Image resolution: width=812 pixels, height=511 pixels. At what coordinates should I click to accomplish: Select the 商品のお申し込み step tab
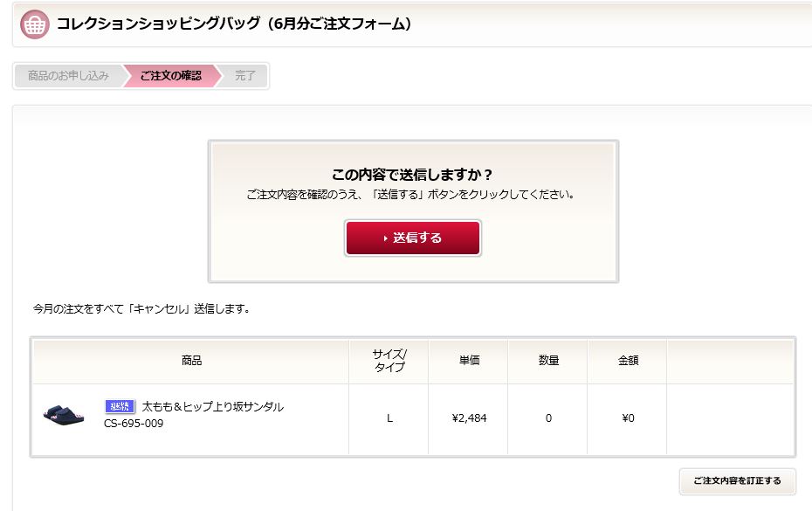[x=68, y=76]
